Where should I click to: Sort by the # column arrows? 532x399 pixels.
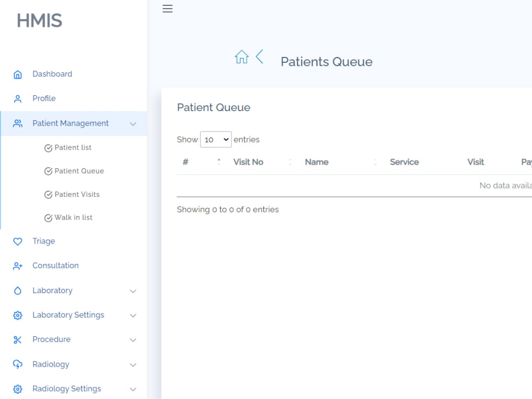click(x=219, y=162)
